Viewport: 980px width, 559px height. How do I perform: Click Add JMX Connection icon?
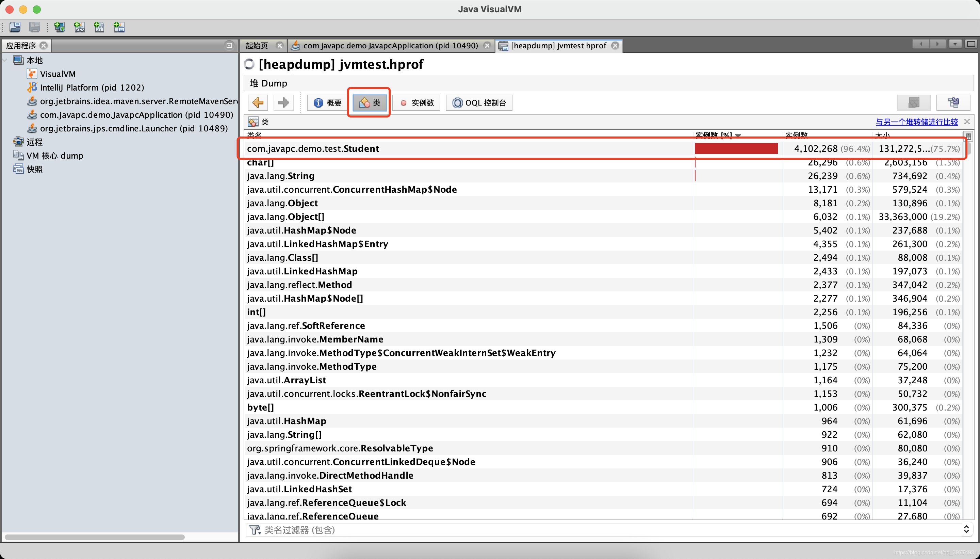point(79,27)
